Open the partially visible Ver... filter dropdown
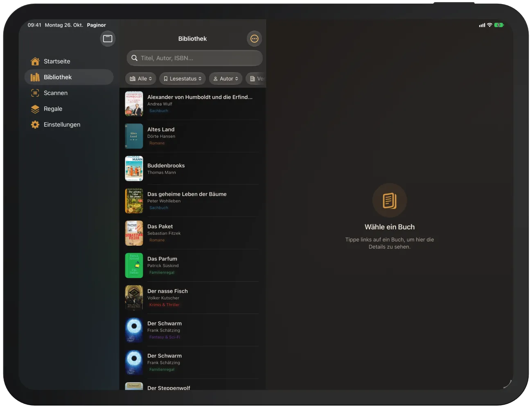 coord(256,78)
